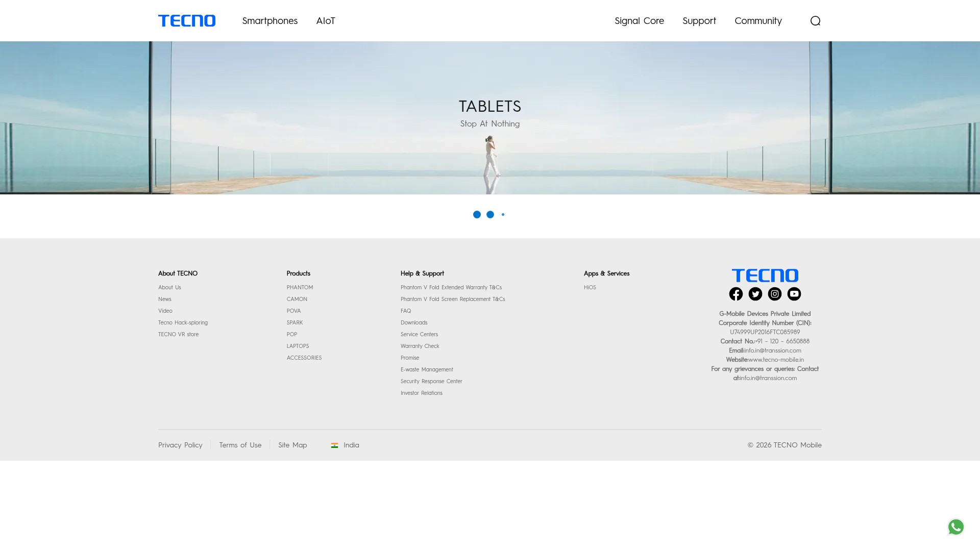980x551 pixels.
Task: Go to the Downloads page
Action: pos(414,323)
